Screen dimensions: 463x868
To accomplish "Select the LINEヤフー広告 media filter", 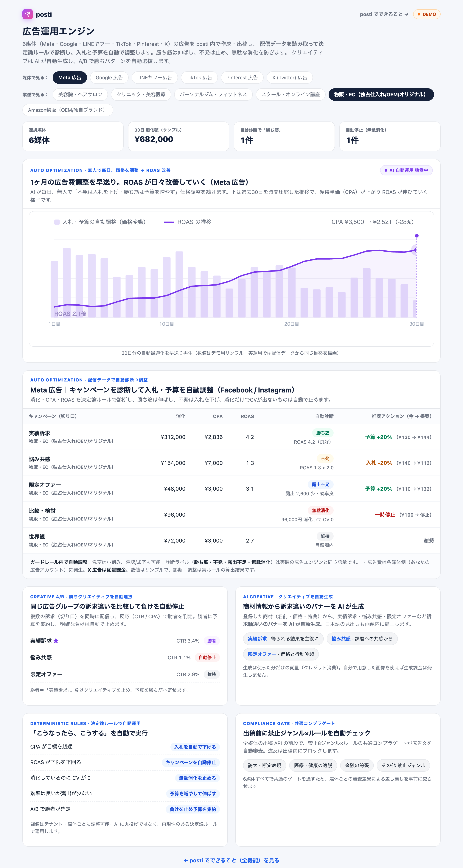I will (x=155, y=77).
